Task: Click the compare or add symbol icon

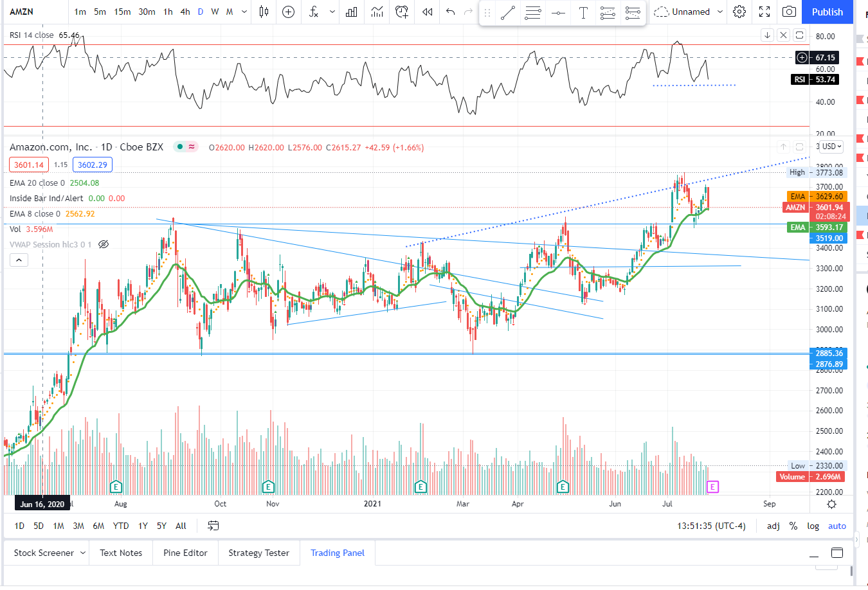Action: tap(289, 12)
